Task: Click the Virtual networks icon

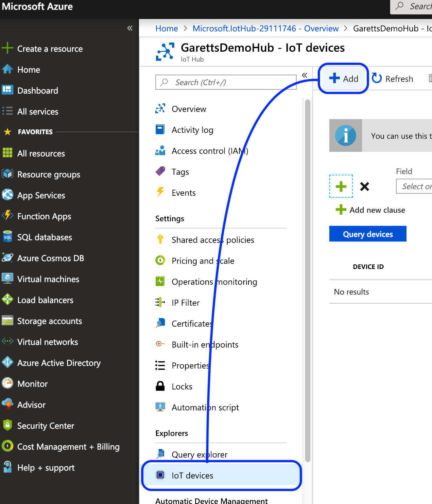Action: [x=7, y=341]
